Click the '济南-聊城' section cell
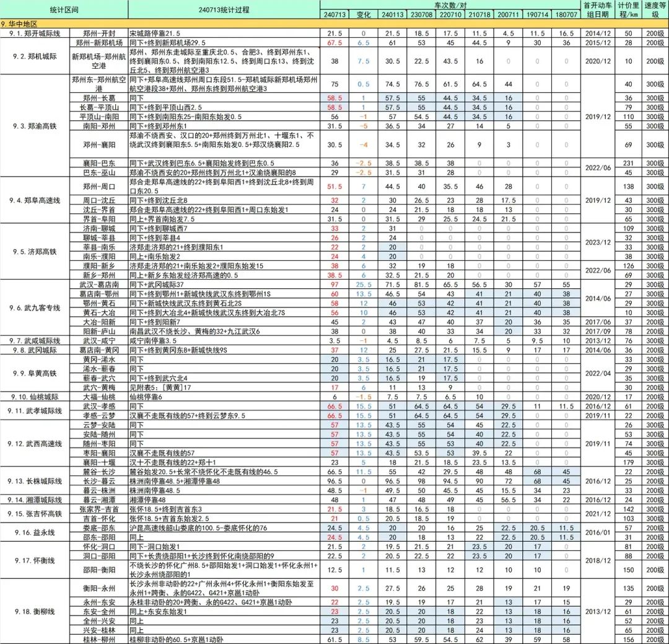 [x=99, y=229]
